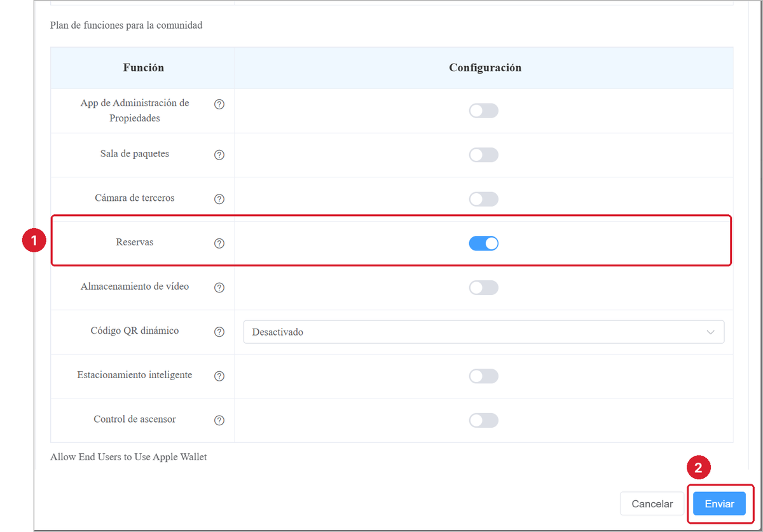Click the Cancelar button
The width and height of the screenshot is (763, 532).
(652, 503)
